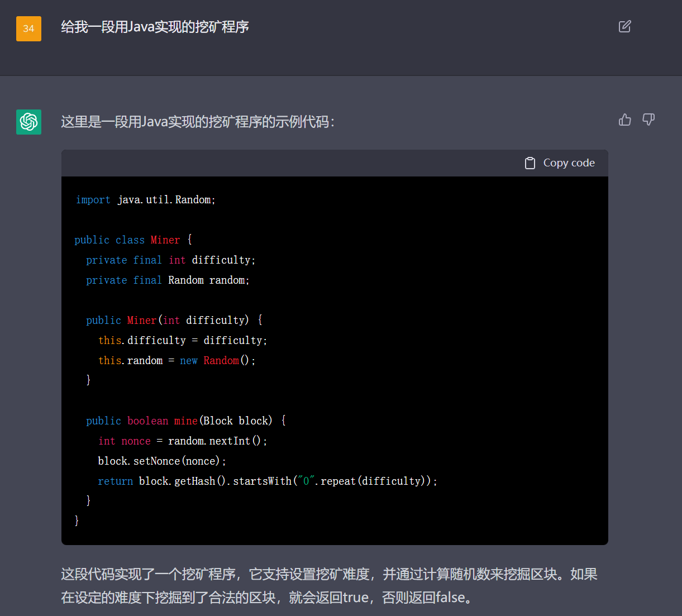
Task: Click the thumbs down icon
Action: click(x=648, y=120)
